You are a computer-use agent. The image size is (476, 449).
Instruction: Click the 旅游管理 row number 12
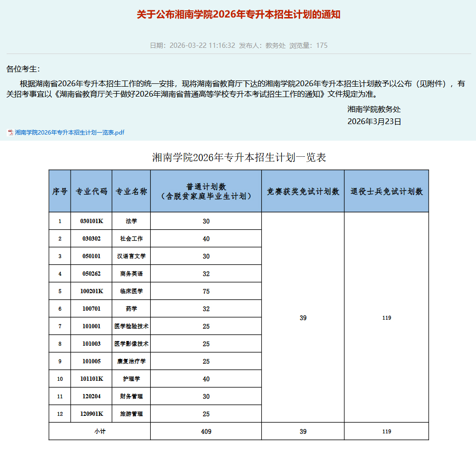[x=59, y=413]
